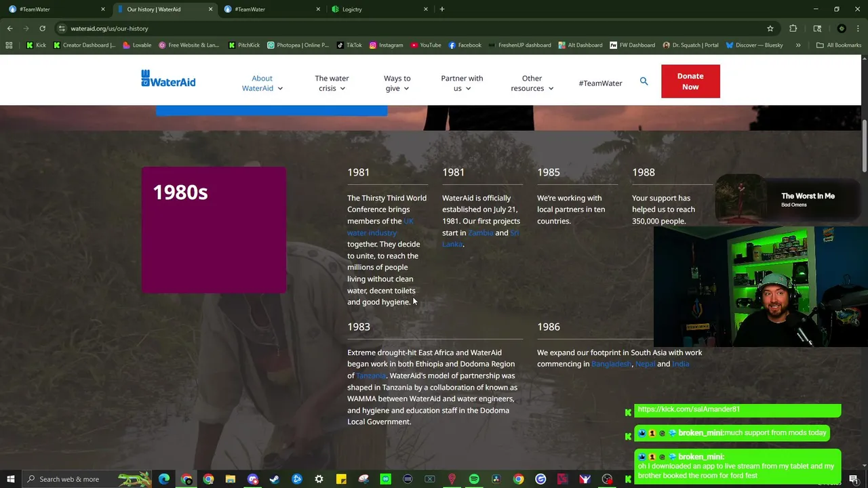Follow the Zambia link
Image resolution: width=868 pixels, height=488 pixels.
(481, 232)
